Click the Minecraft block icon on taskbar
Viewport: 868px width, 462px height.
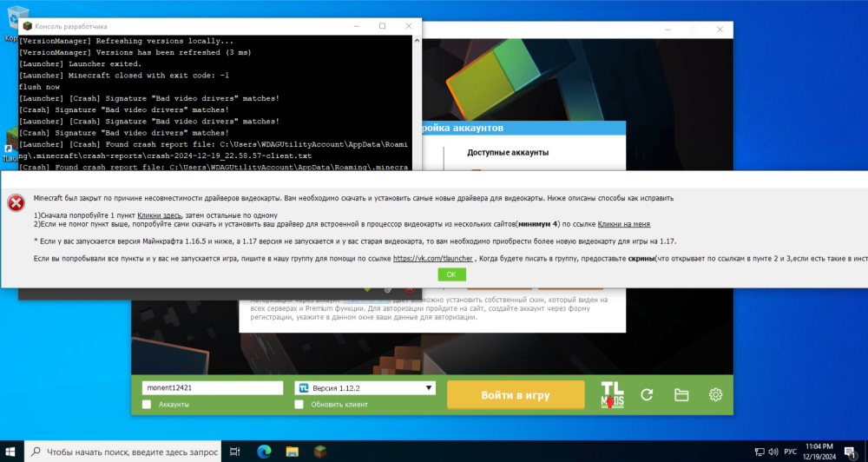click(x=320, y=452)
